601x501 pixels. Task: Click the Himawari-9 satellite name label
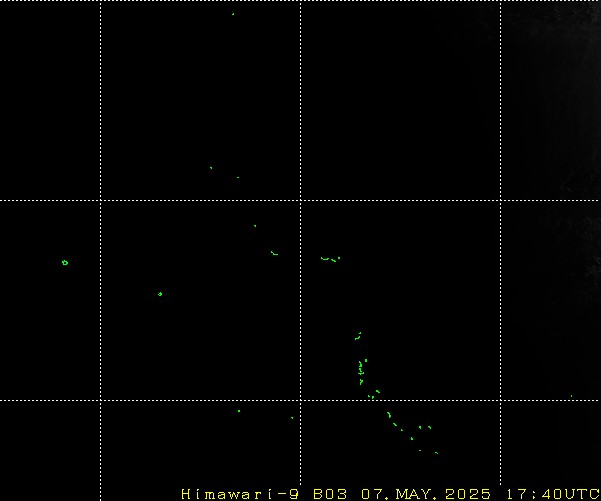pos(240,494)
